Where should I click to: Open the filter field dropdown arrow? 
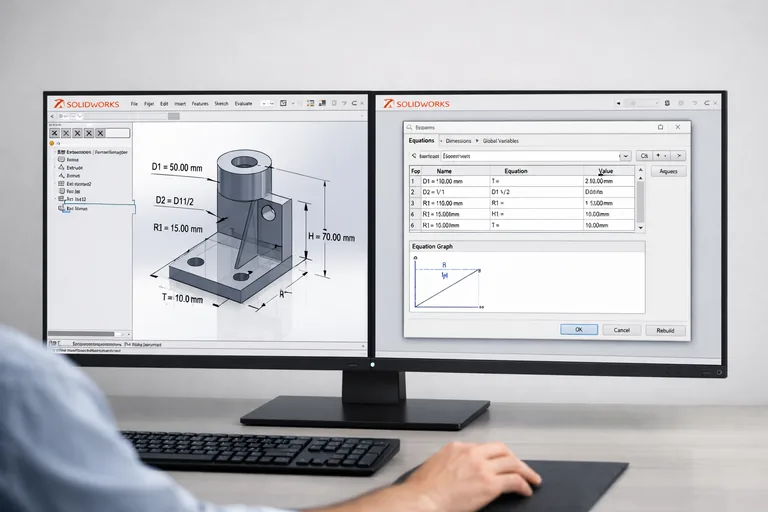click(625, 156)
